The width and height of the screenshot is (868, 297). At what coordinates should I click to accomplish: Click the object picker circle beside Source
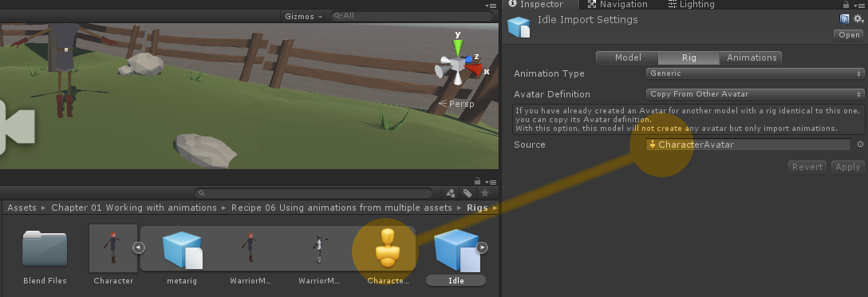tap(860, 144)
